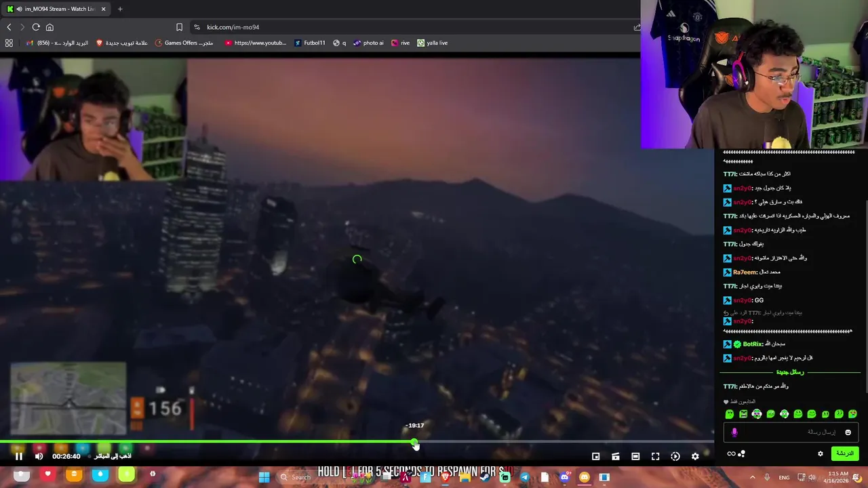Open the photo ai bookmark
The height and width of the screenshot is (488, 868).
point(368,43)
